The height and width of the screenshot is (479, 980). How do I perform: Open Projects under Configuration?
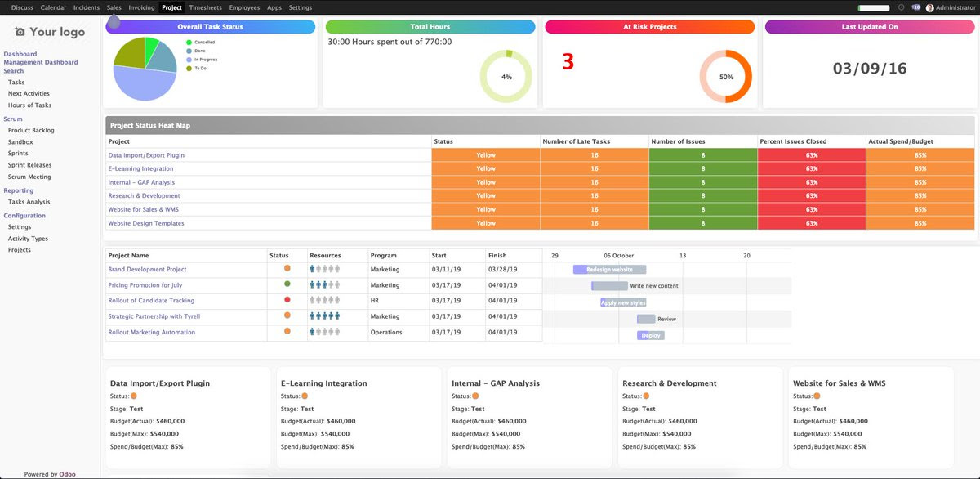(x=20, y=250)
